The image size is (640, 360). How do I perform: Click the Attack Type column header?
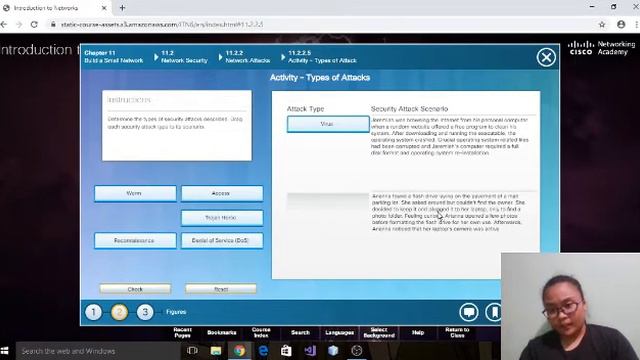305,109
